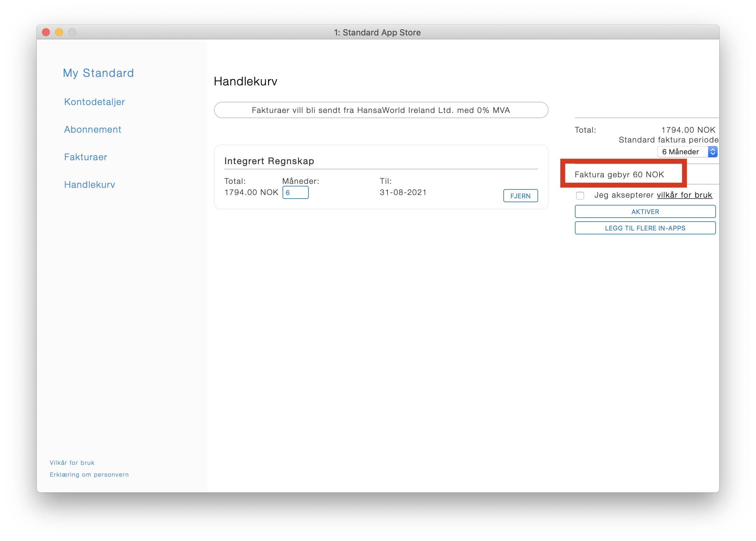The width and height of the screenshot is (756, 541).
Task: Click the Faktura gebyr 60 NOK text
Action: (619, 175)
